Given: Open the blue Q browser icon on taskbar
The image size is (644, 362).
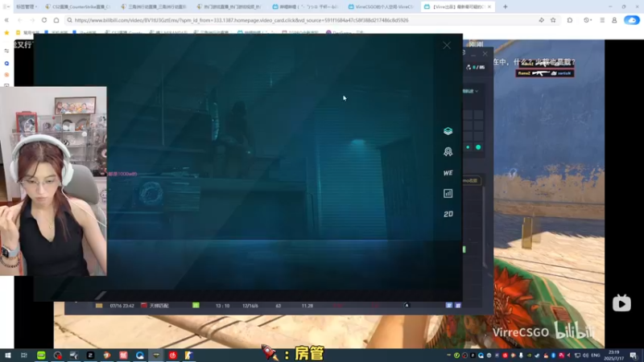Looking at the screenshot, I should [x=139, y=356].
